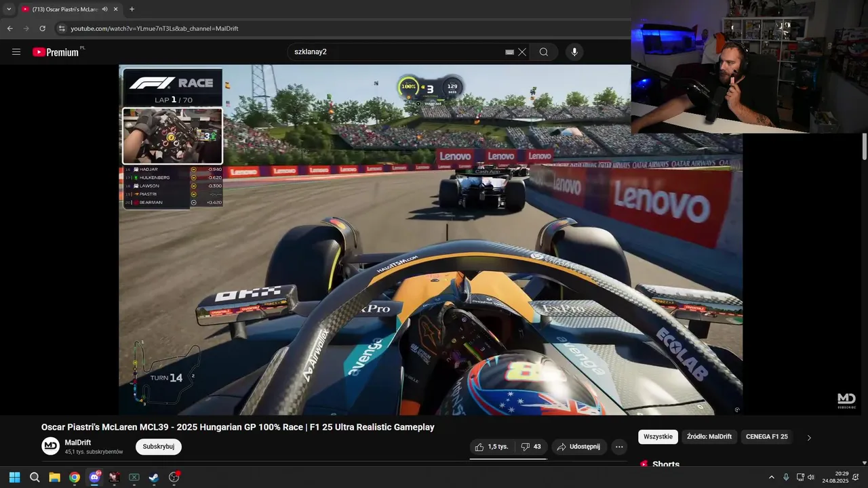Click the Shorts section heading

(665, 464)
